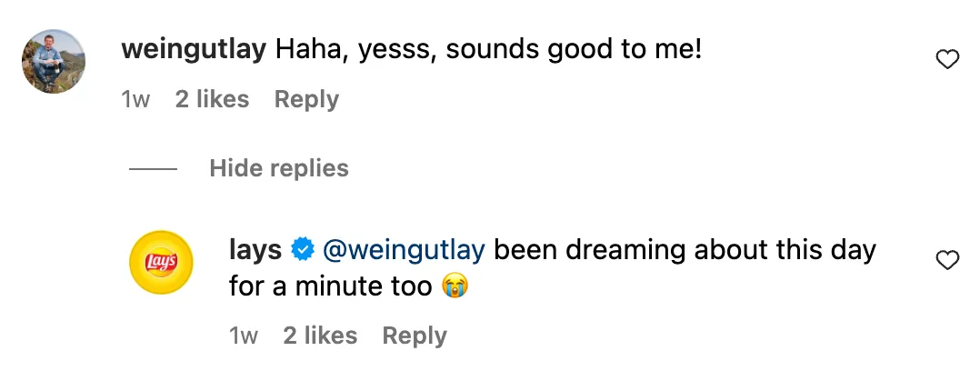Open the Lay's logo profile picture
980x391 pixels.
pyautogui.click(x=163, y=262)
